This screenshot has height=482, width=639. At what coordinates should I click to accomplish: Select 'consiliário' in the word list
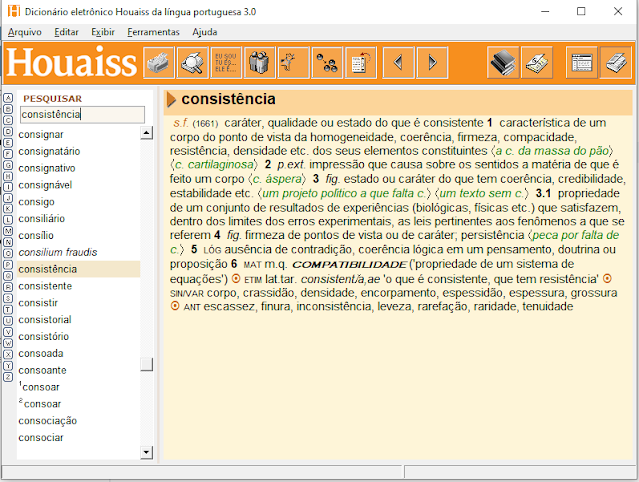click(x=42, y=219)
